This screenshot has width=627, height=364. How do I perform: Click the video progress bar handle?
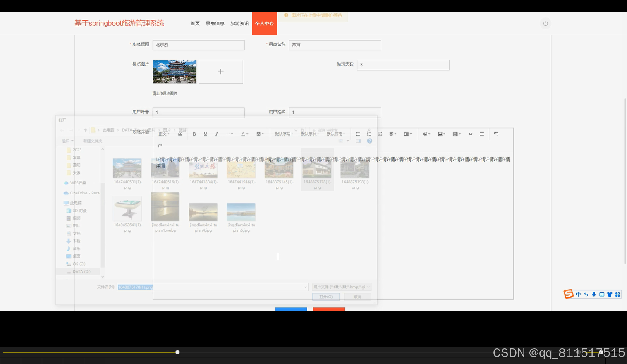tap(177, 352)
